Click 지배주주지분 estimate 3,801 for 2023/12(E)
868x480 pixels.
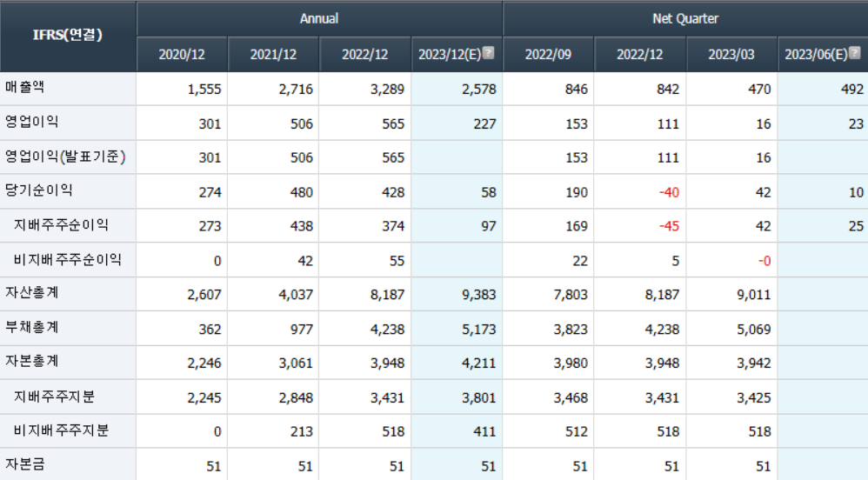(479, 398)
